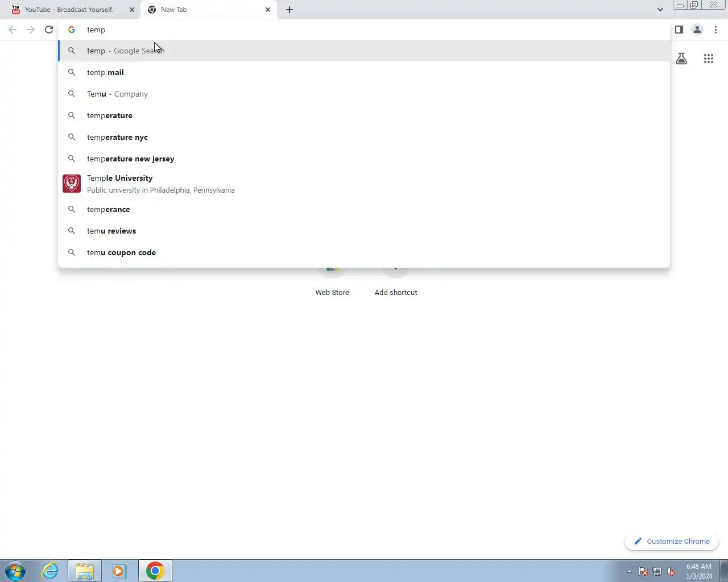728x582 pixels.
Task: Open the Windows Start menu
Action: point(15,571)
